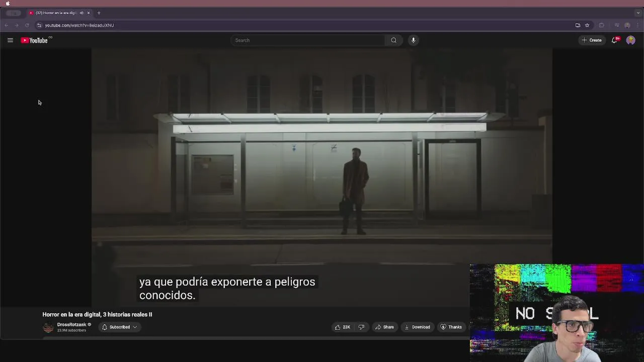Dislike the video with thumbs down
Viewport: 644px width, 362px height.
click(361, 327)
